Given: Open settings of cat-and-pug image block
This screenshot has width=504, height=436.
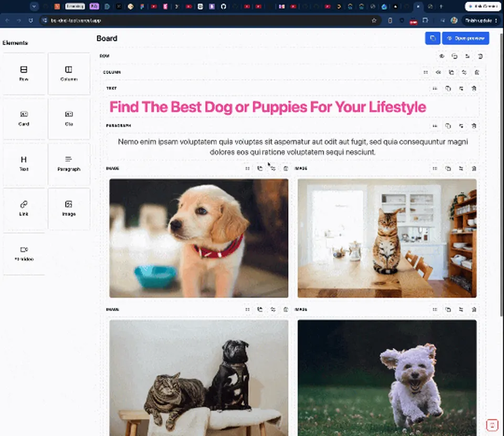Looking at the screenshot, I should point(273,309).
